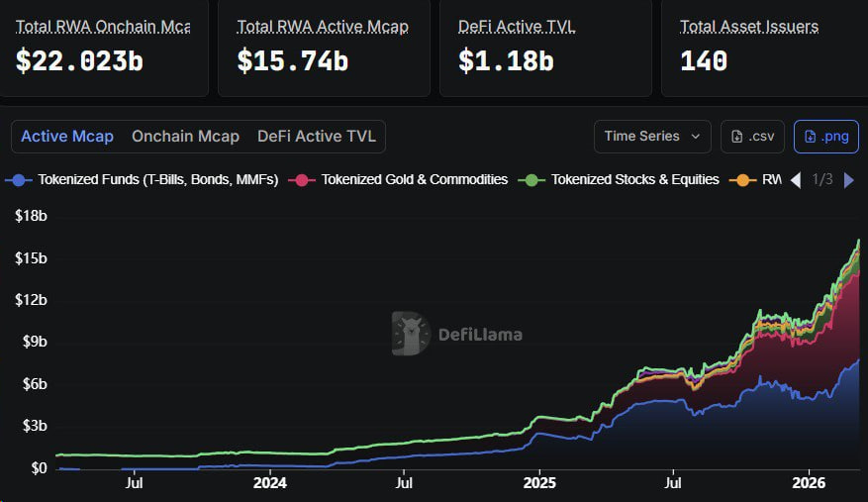Viewport: 868px width, 502px height.
Task: Go to next legend page arrow
Action: pos(848,180)
